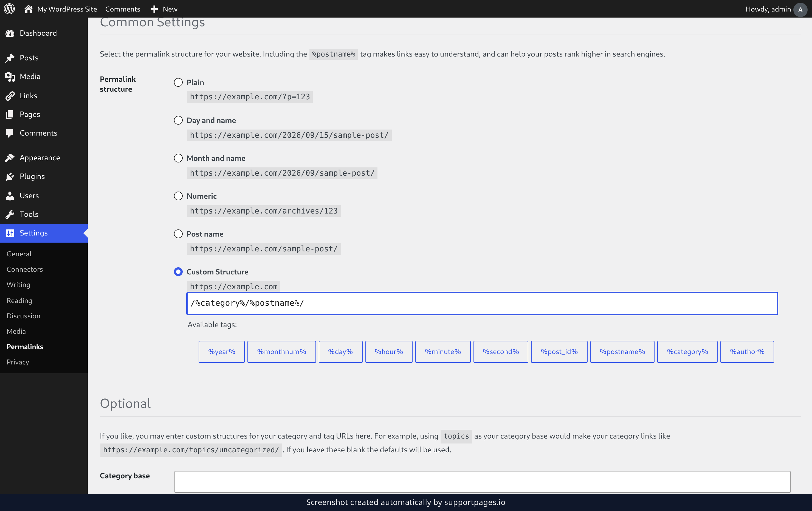Open the Reading settings submenu item
Viewport: 812px width, 511px height.
(x=19, y=300)
